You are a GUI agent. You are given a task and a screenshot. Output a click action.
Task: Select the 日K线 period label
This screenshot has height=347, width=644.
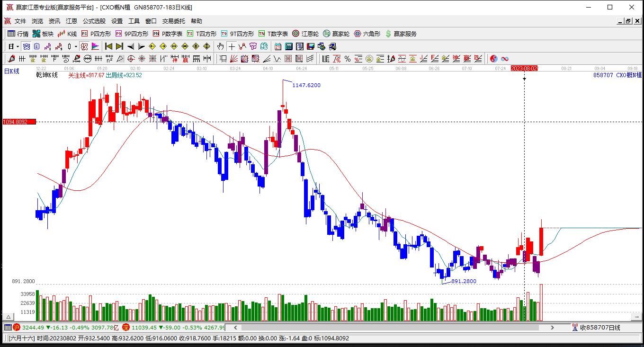pyautogui.click(x=12, y=71)
